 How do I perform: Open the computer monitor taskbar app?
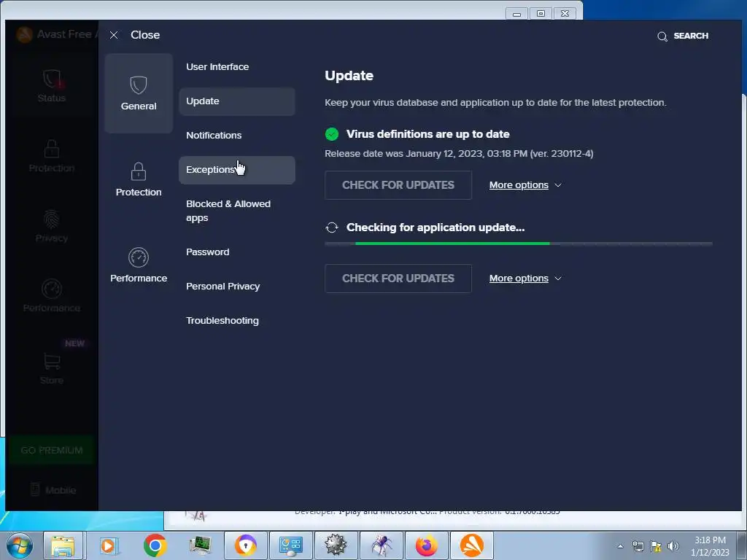coord(200,545)
